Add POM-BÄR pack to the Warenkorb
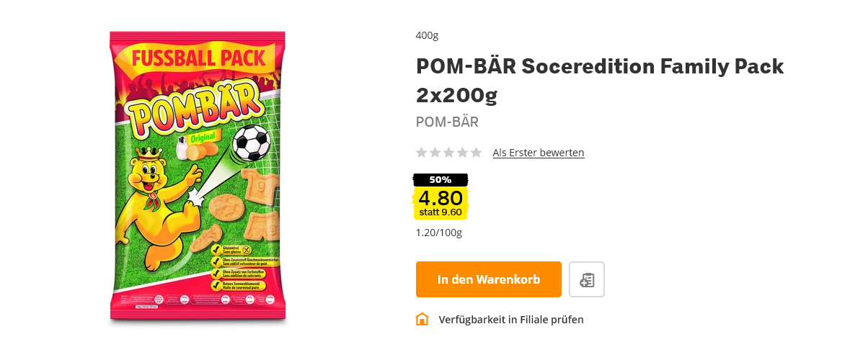This screenshot has height=342, width=868. point(489,279)
